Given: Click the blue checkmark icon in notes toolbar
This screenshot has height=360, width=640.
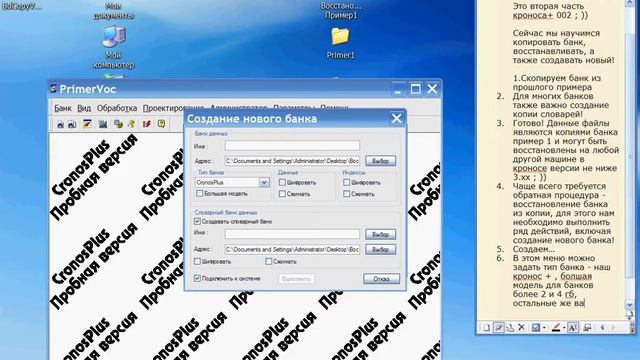Looking at the screenshot, I should pyautogui.click(x=536, y=327).
